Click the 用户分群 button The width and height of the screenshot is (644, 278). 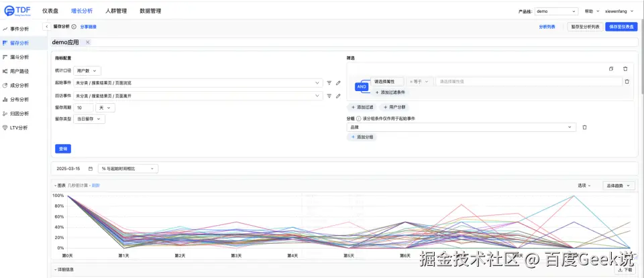click(x=394, y=107)
